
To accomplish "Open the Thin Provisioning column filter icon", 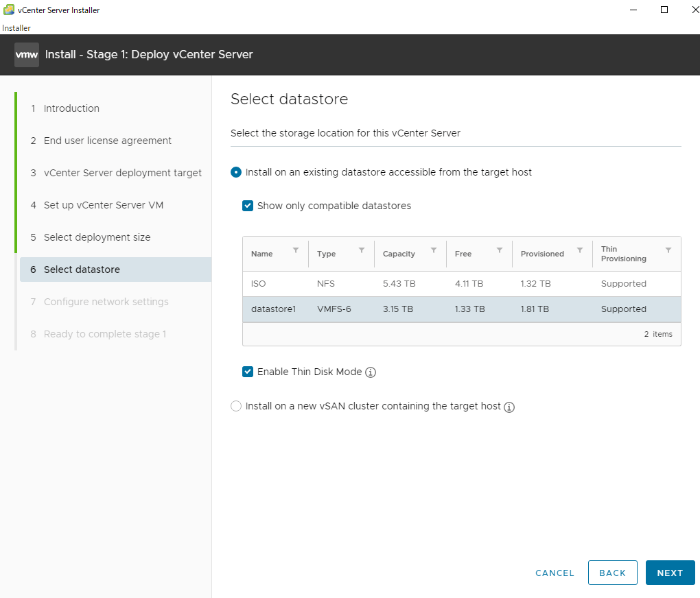I will point(668,250).
